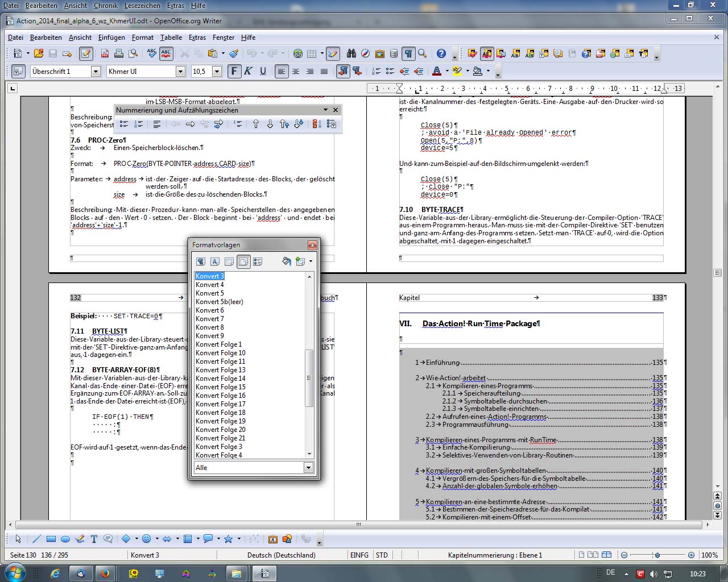Toggle edit file mode
The image size is (728, 582).
(x=86, y=53)
